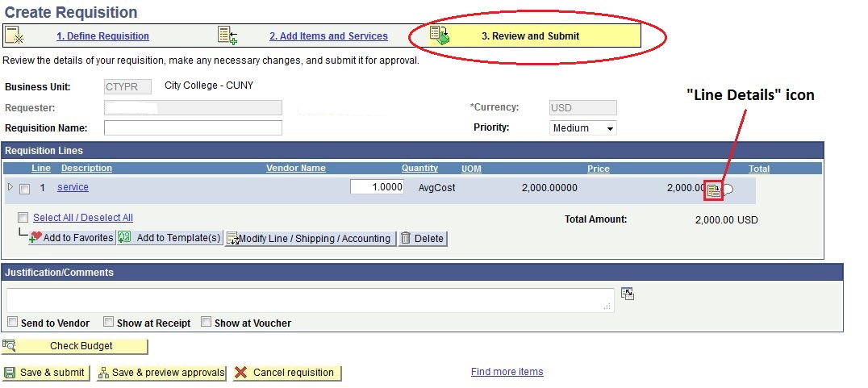Open the Line Details icon on line 1
Viewport: 868px width, 388px height.
(x=713, y=190)
